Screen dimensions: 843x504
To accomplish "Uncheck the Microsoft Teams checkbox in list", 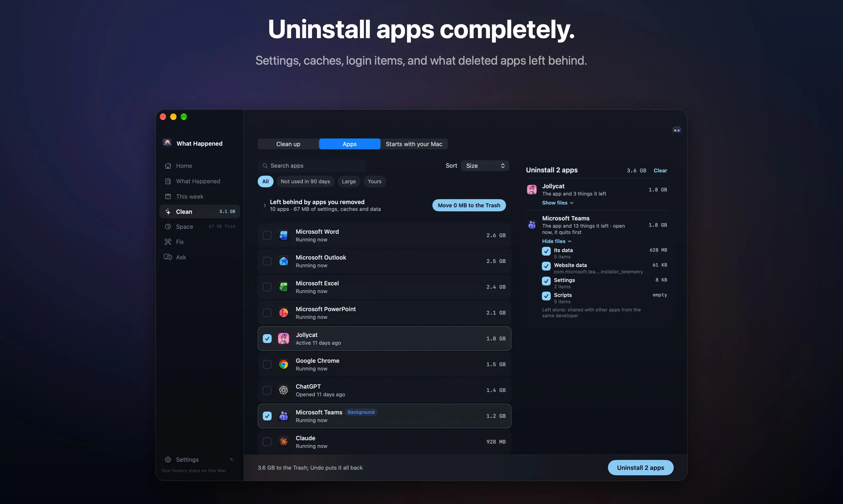I will coord(267,416).
